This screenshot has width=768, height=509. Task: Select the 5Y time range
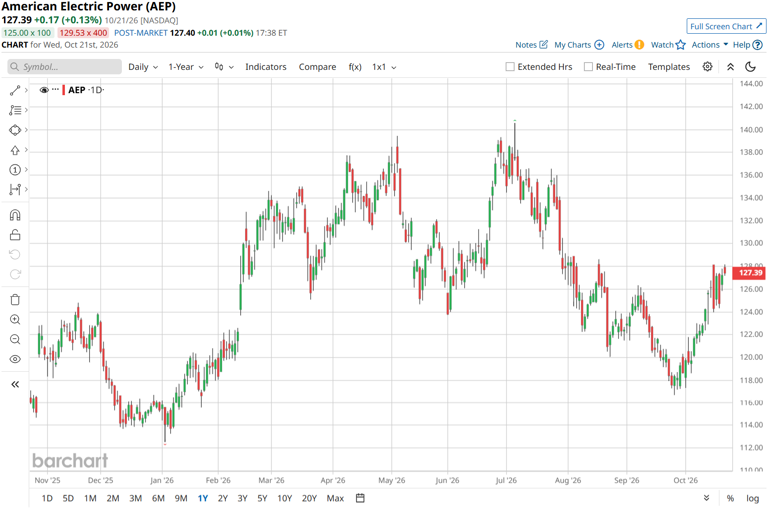pyautogui.click(x=263, y=498)
